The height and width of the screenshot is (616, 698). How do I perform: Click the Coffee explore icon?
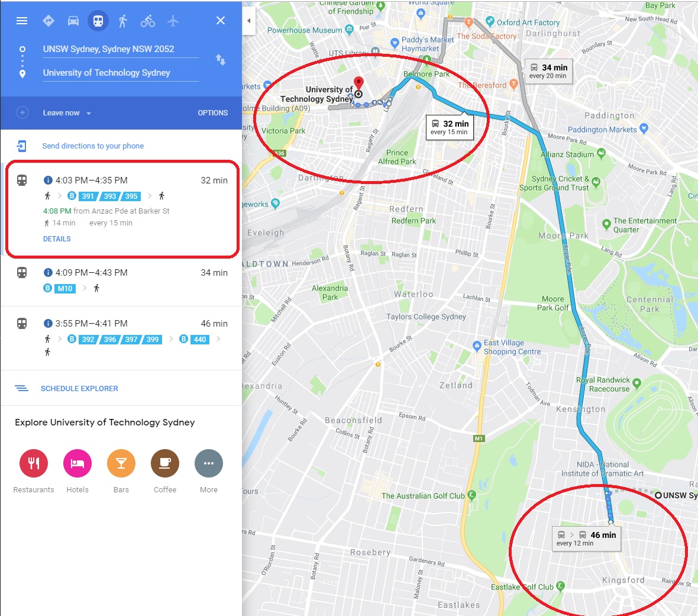pos(165,463)
